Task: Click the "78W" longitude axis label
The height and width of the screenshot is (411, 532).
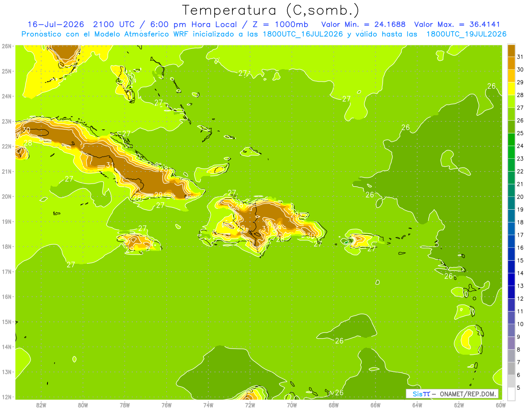Action: tap(125, 405)
